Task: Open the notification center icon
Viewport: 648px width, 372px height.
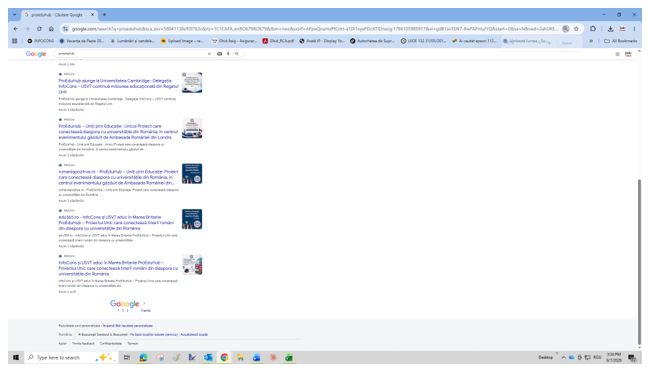Action: [632, 358]
